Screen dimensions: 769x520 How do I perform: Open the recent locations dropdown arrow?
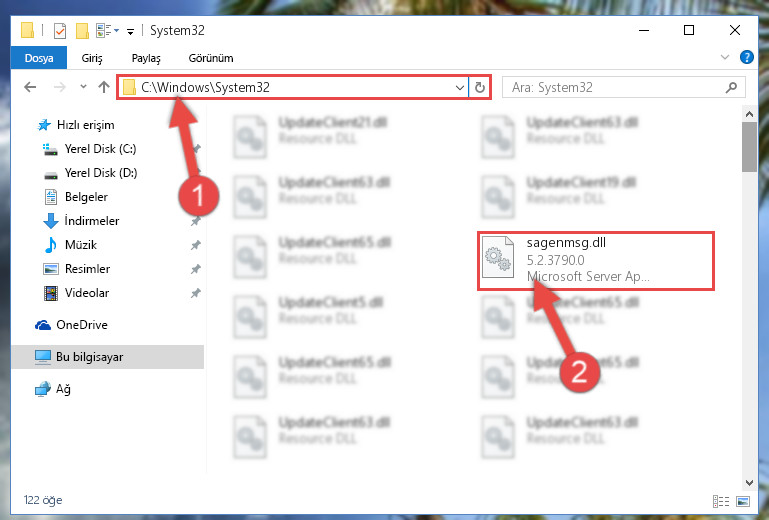(x=83, y=87)
